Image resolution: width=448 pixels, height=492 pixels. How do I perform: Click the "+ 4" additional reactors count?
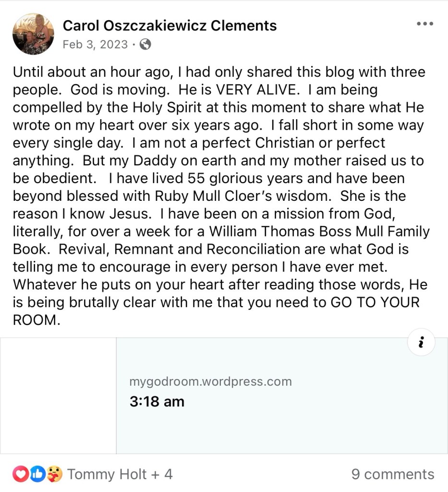[x=162, y=475]
